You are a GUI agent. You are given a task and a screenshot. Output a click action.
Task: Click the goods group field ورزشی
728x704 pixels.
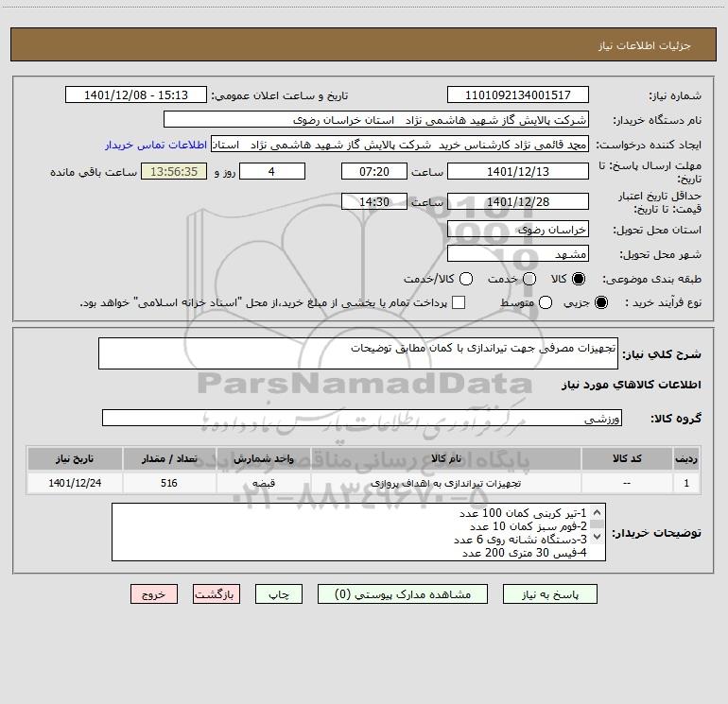pyautogui.click(x=362, y=418)
